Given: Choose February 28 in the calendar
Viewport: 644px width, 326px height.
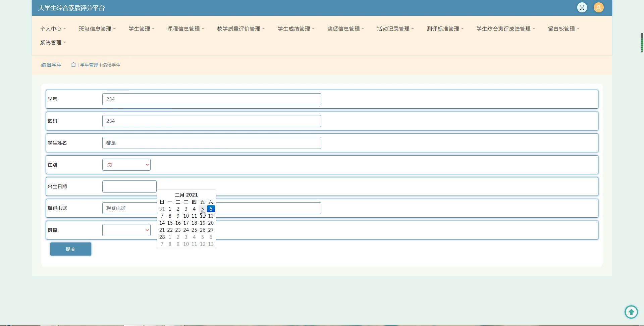Looking at the screenshot, I should point(162,237).
